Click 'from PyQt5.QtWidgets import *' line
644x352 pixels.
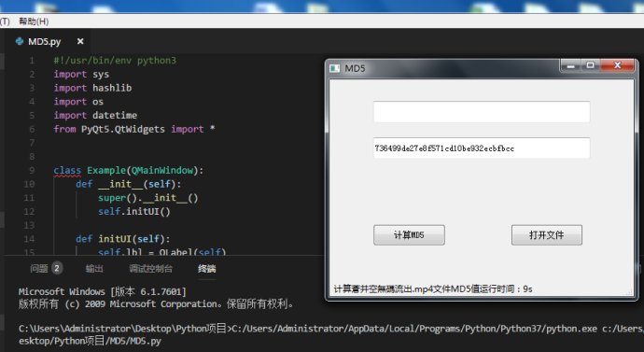[x=134, y=129]
